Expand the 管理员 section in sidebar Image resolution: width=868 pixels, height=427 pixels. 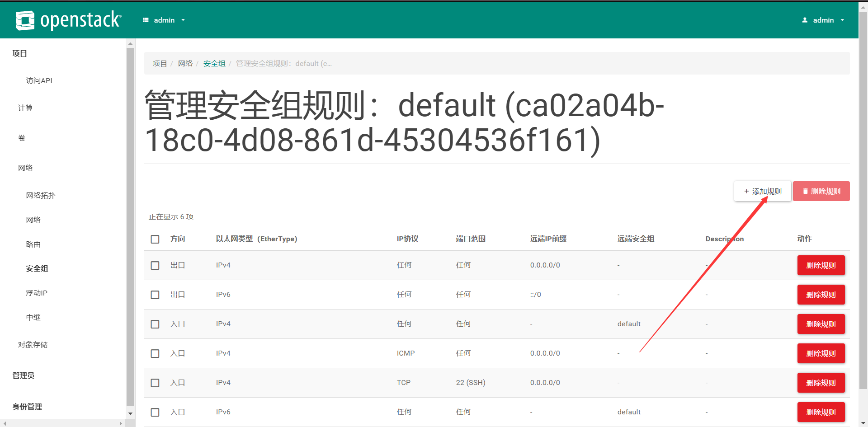point(24,375)
